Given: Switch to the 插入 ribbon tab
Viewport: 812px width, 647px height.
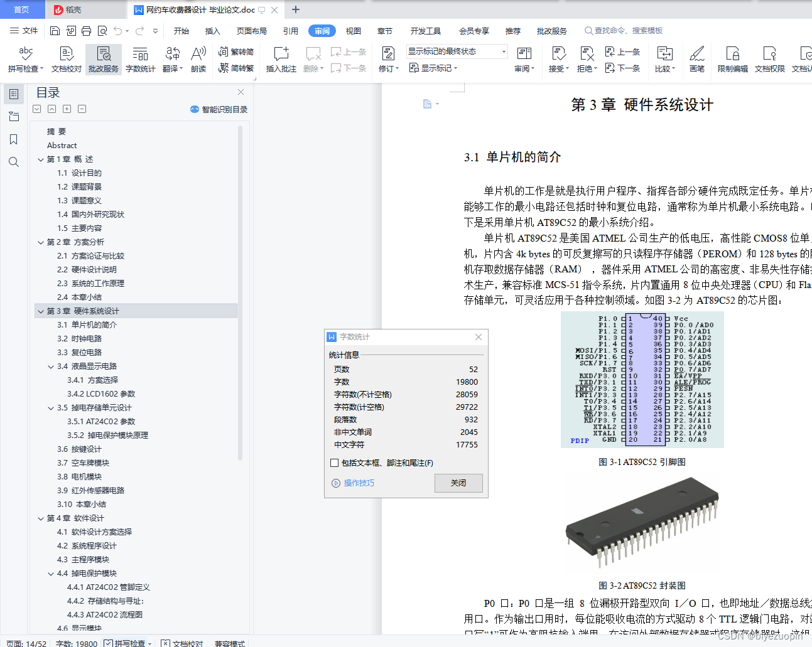Looking at the screenshot, I should [x=213, y=31].
